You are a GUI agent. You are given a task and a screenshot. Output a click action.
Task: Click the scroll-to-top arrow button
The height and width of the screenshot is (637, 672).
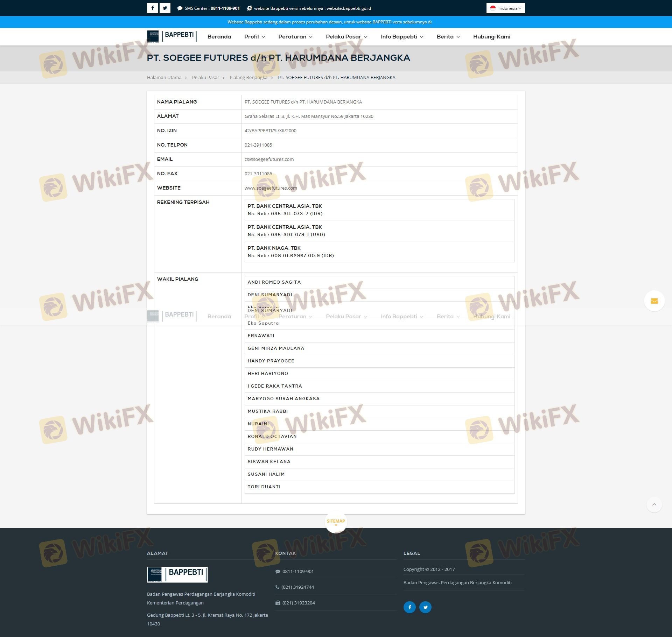(x=654, y=505)
